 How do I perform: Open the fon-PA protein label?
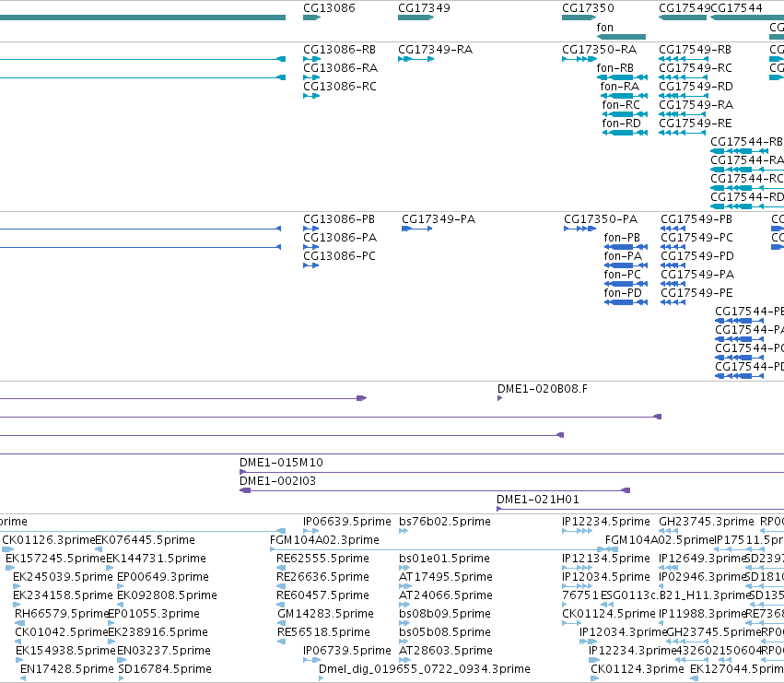click(623, 256)
